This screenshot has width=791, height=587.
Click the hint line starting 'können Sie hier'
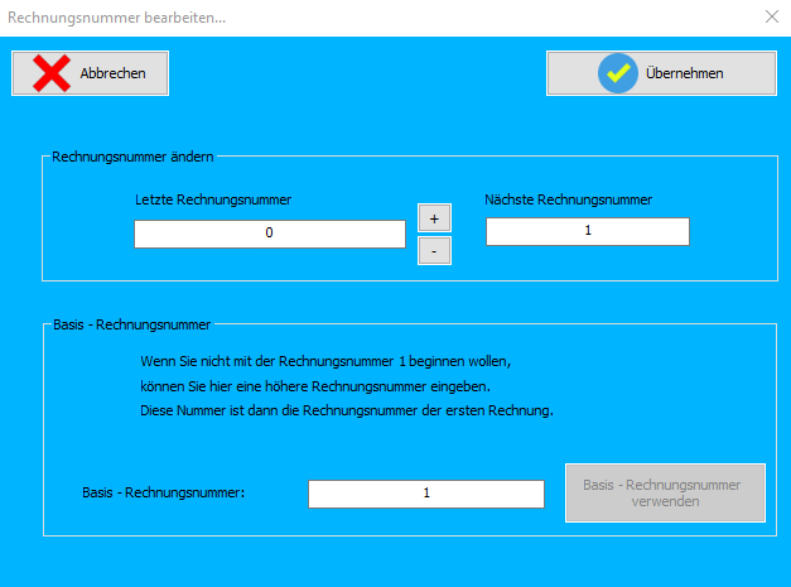click(x=315, y=386)
